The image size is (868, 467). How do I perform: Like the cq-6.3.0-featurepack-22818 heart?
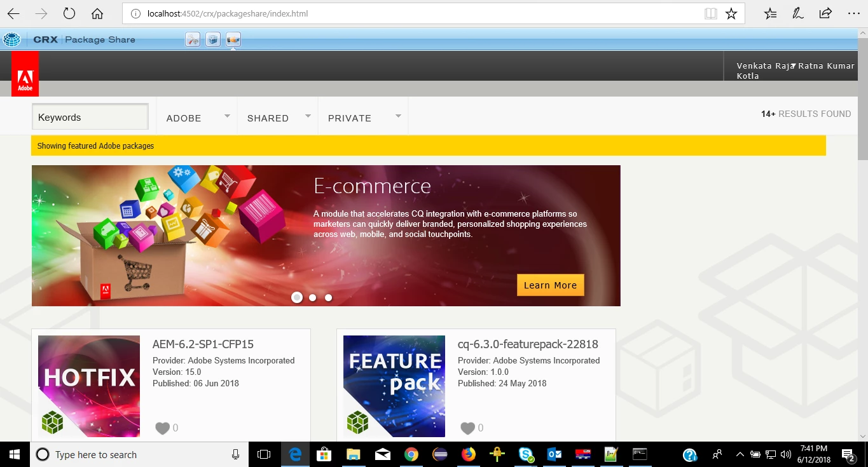467,428
